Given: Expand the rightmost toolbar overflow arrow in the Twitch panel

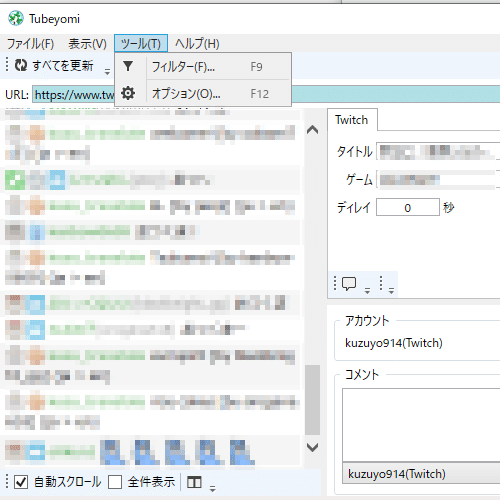Looking at the screenshot, I should [391, 291].
